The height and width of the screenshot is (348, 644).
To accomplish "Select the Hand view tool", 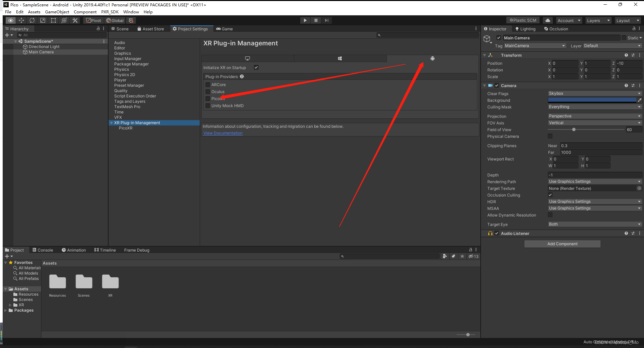I will 11,20.
